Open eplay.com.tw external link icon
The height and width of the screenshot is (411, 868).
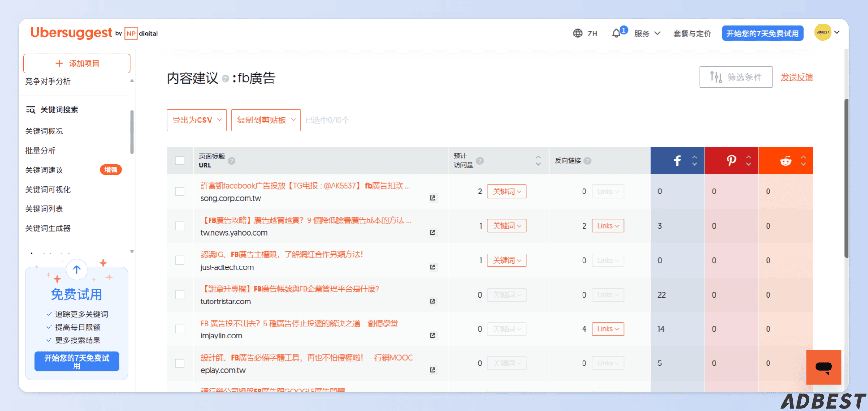tap(433, 370)
